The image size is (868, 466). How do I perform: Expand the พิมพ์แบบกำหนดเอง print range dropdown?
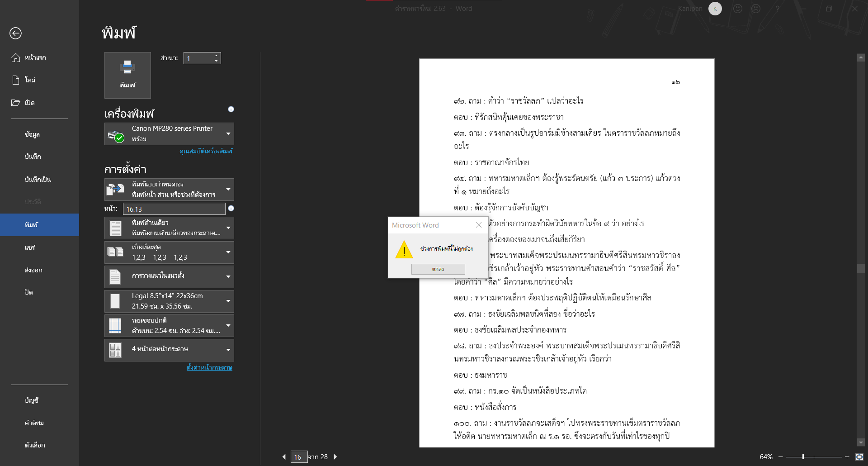tap(169, 190)
